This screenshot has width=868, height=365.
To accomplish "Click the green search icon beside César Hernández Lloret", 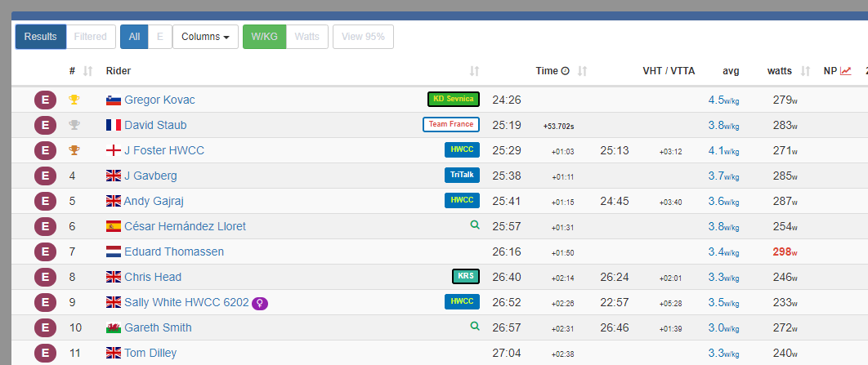I will [x=474, y=225].
